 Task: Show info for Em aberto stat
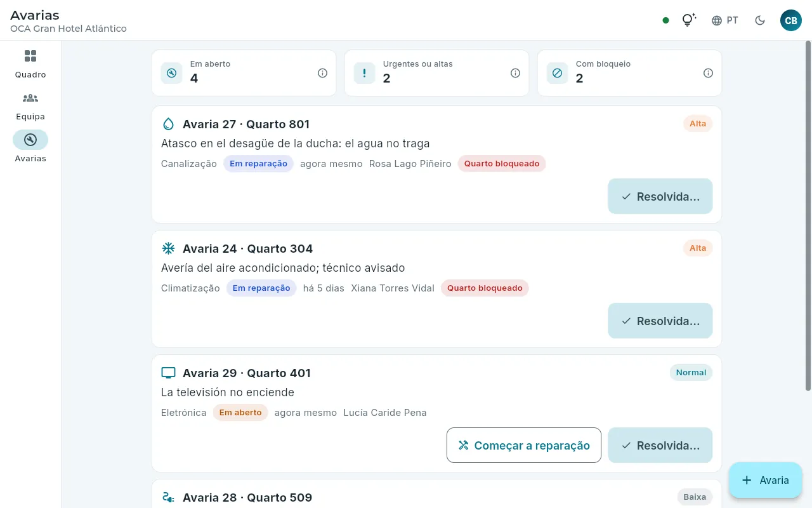click(x=322, y=73)
